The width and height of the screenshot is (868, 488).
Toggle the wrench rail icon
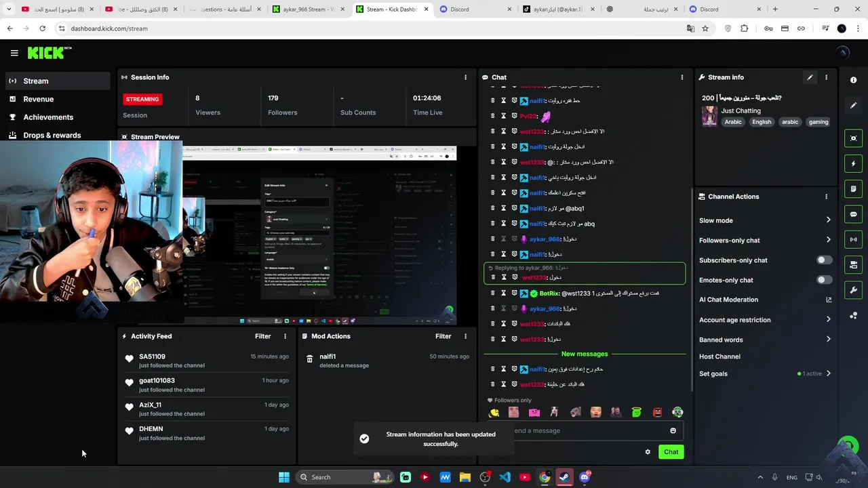click(x=853, y=290)
